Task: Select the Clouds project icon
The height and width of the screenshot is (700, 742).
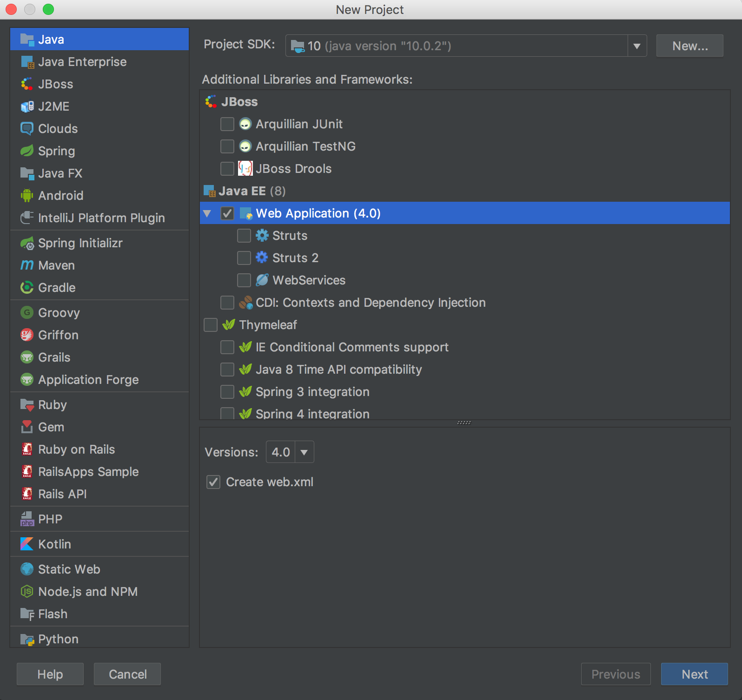Action: click(27, 129)
